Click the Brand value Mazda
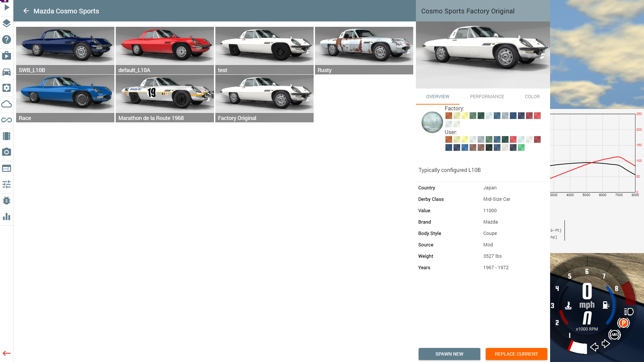Image resolution: width=644 pixels, height=362 pixels. pyautogui.click(x=490, y=222)
